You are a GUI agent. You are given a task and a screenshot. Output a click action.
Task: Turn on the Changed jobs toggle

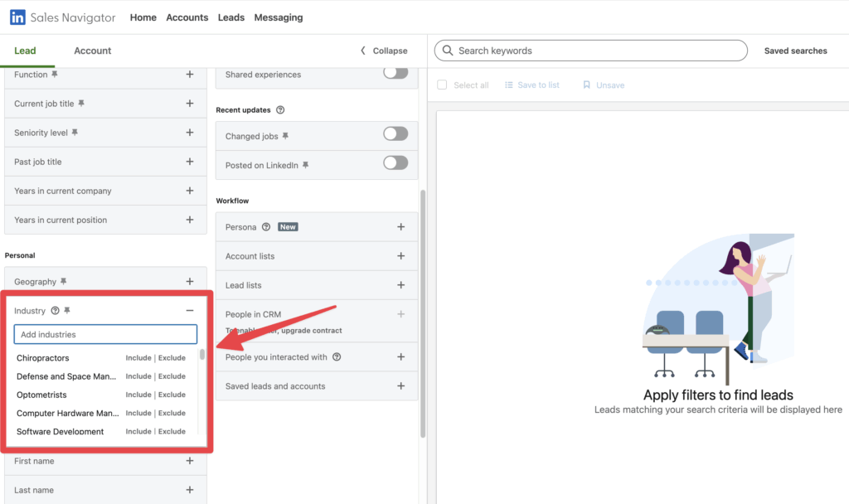point(395,133)
